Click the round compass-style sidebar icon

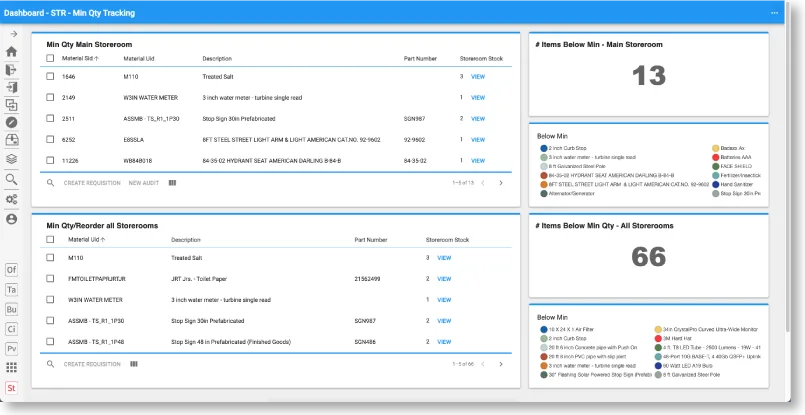tap(11, 122)
